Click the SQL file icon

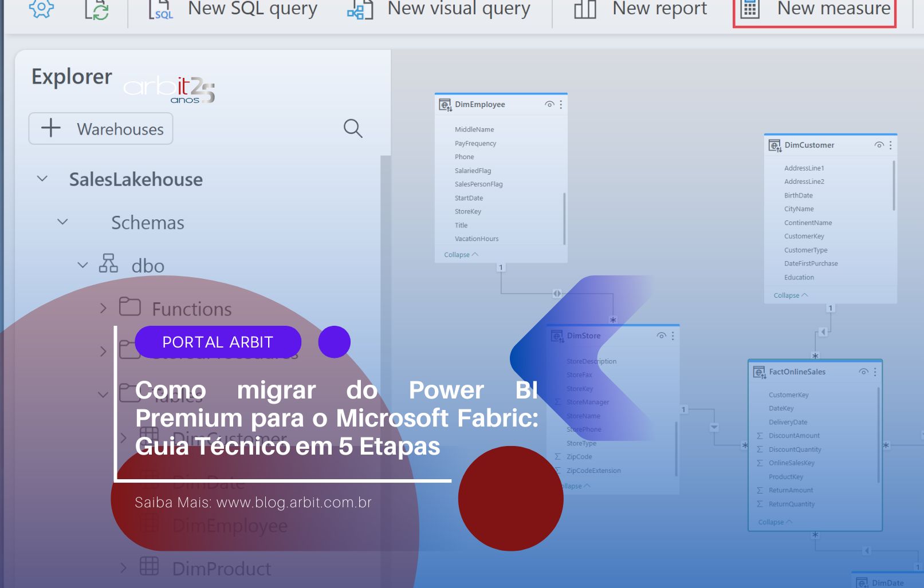pyautogui.click(x=160, y=10)
